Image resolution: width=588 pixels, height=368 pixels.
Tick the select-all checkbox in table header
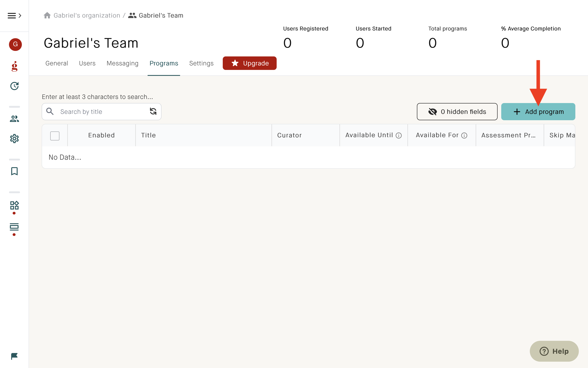[55, 136]
